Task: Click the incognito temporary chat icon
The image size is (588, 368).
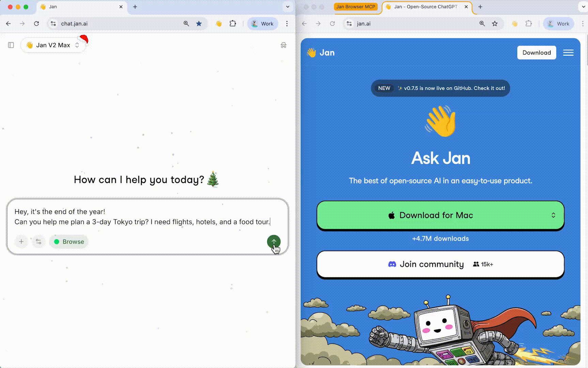Action: click(283, 45)
